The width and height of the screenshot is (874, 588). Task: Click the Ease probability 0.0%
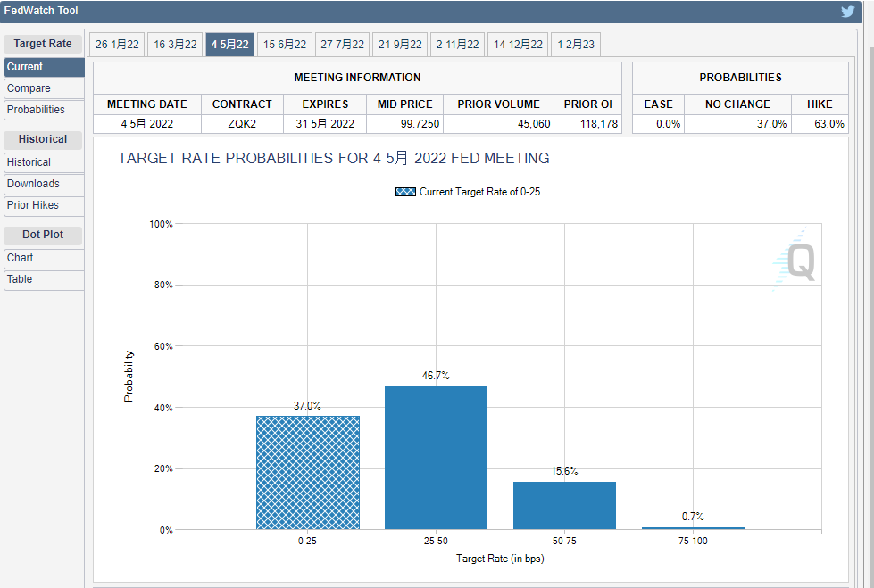pos(668,124)
